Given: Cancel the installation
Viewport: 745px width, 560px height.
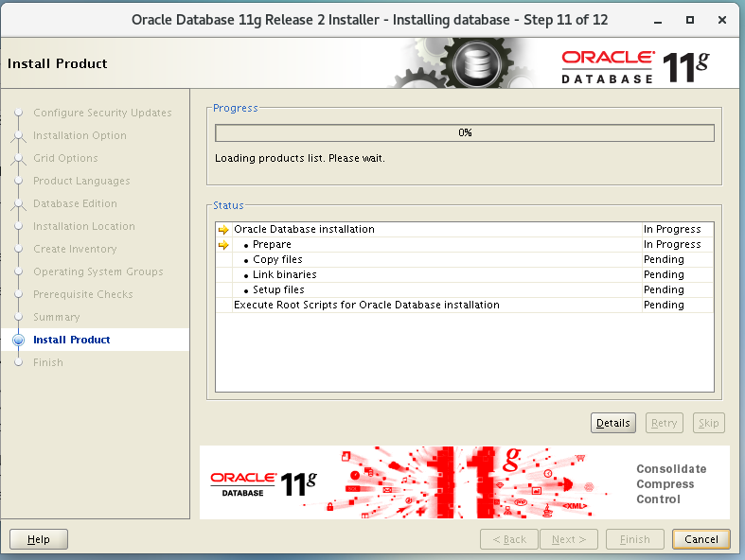Looking at the screenshot, I should pos(701,539).
